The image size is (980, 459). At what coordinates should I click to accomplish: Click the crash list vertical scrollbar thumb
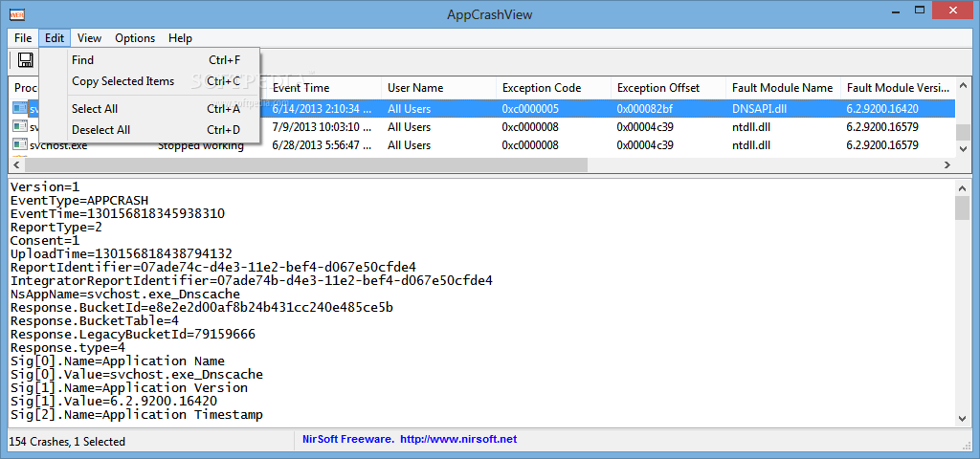963,132
